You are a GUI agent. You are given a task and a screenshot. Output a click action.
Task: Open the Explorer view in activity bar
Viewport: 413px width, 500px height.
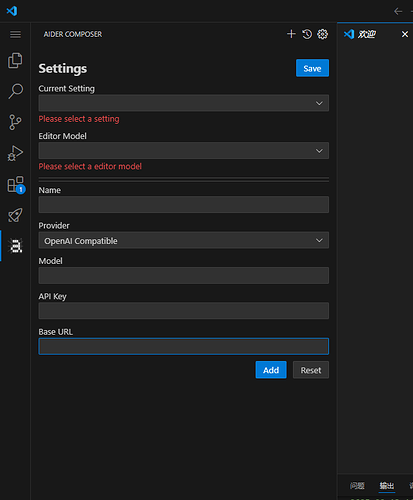pos(15,60)
